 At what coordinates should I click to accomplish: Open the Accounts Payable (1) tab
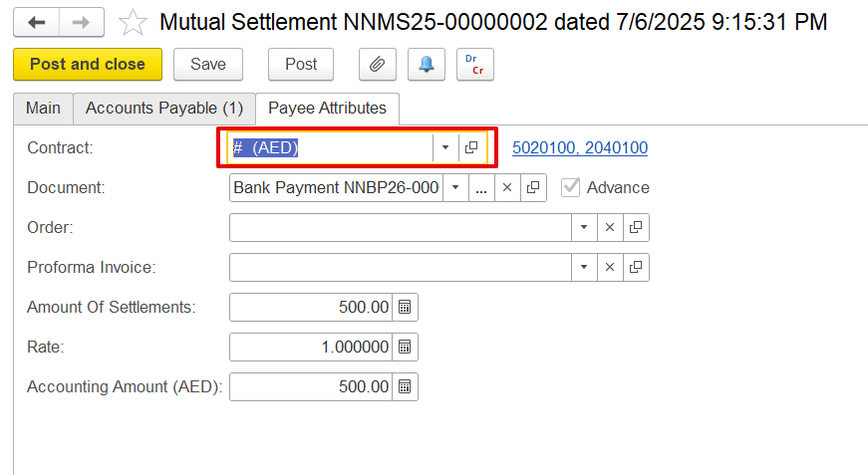(x=164, y=108)
